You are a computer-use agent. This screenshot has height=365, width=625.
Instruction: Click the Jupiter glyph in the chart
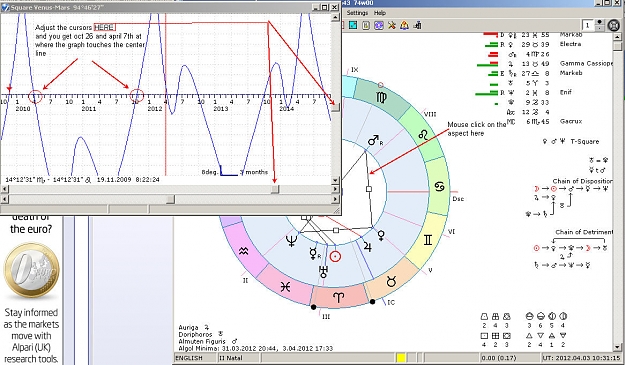coord(367,247)
